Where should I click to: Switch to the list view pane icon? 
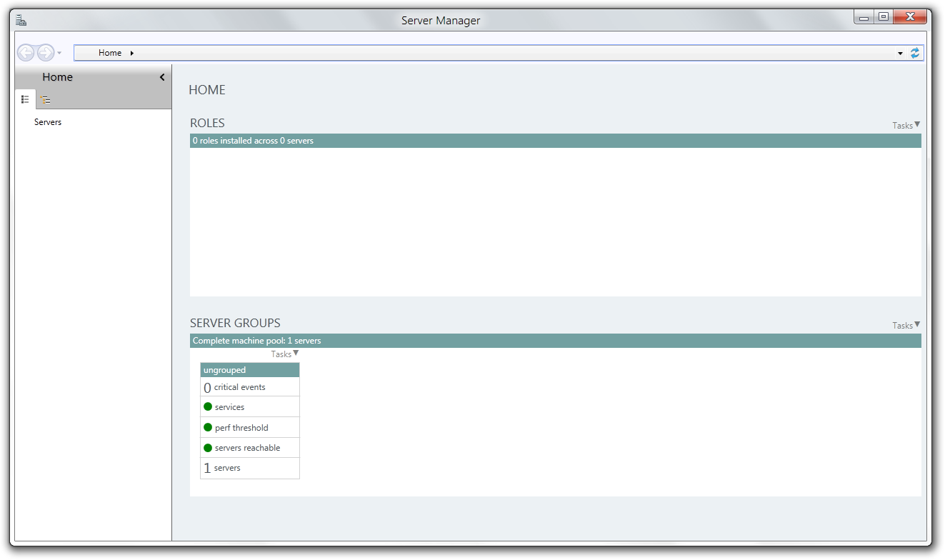click(x=25, y=99)
